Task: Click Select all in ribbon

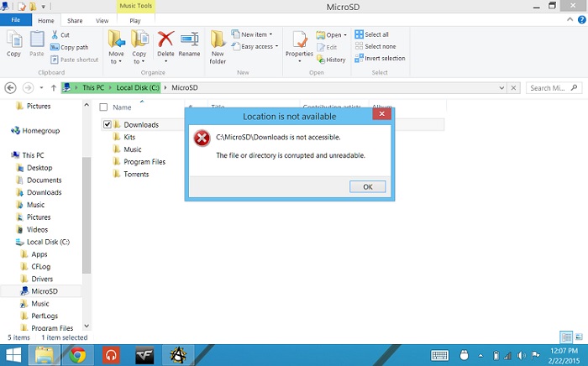Action: [371, 34]
